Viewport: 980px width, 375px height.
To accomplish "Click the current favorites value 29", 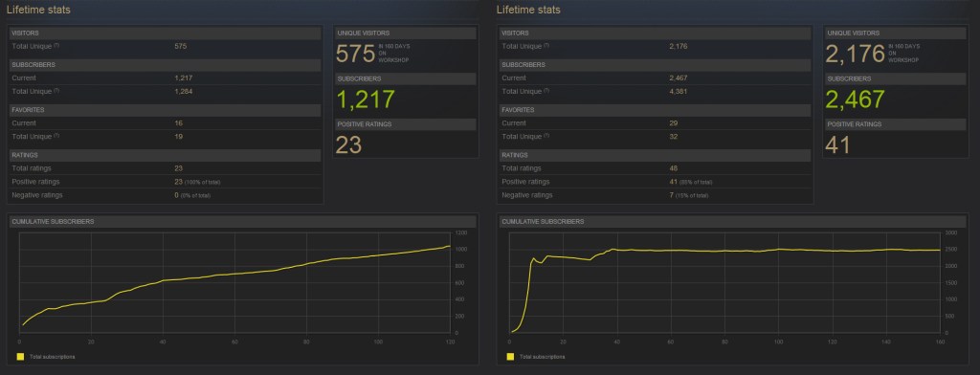I will coord(673,123).
